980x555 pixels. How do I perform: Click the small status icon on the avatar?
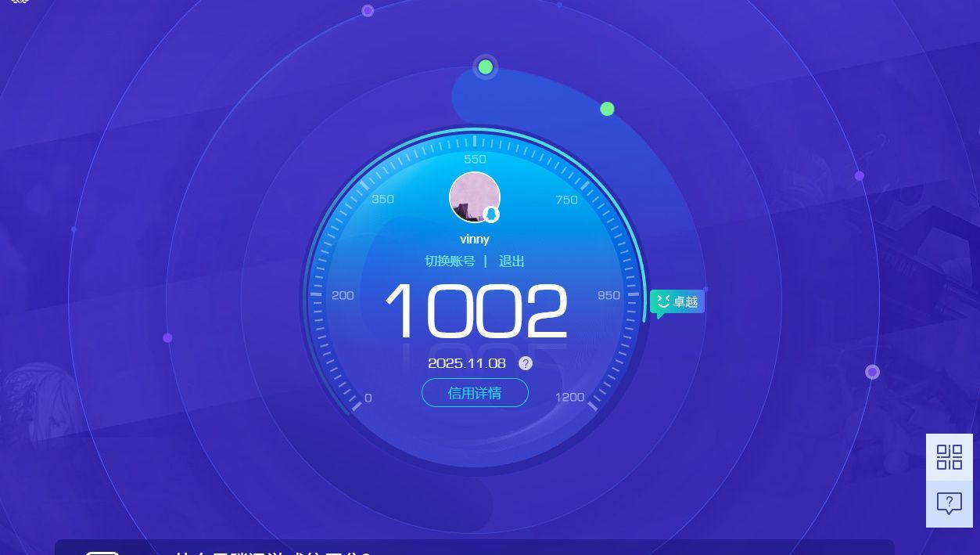coord(492,213)
